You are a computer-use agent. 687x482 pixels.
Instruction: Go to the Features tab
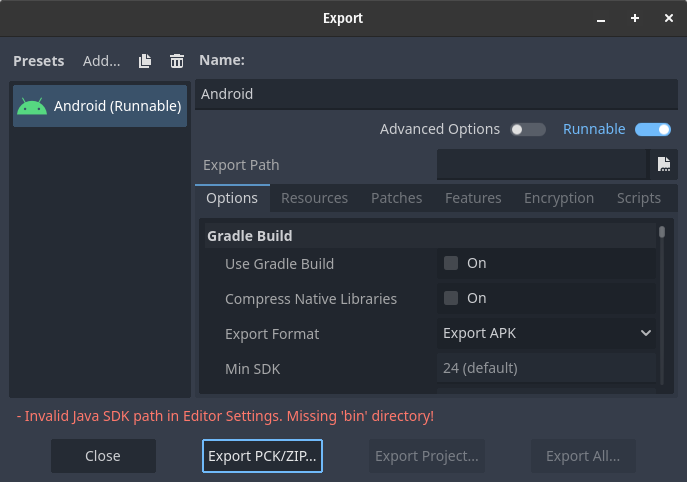(473, 198)
